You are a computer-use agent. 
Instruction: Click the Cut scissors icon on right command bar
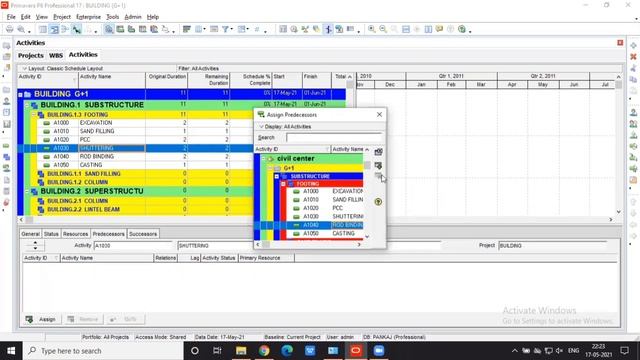pos(633,68)
